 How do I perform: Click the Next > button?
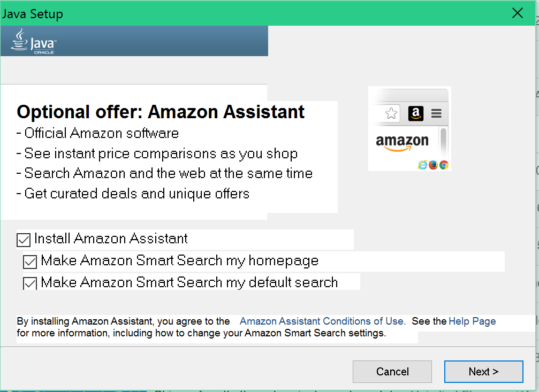click(x=484, y=371)
